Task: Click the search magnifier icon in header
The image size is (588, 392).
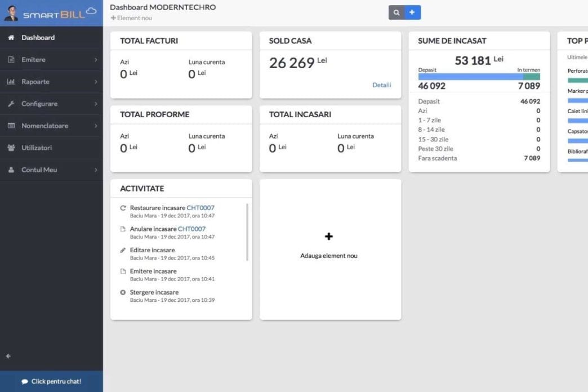Action: pyautogui.click(x=397, y=12)
